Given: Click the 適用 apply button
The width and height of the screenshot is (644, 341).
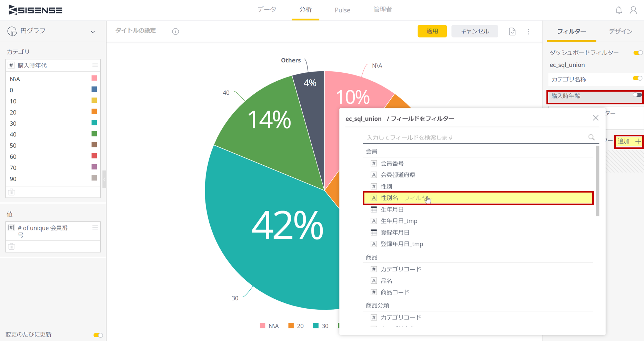Looking at the screenshot, I should click(x=432, y=31).
